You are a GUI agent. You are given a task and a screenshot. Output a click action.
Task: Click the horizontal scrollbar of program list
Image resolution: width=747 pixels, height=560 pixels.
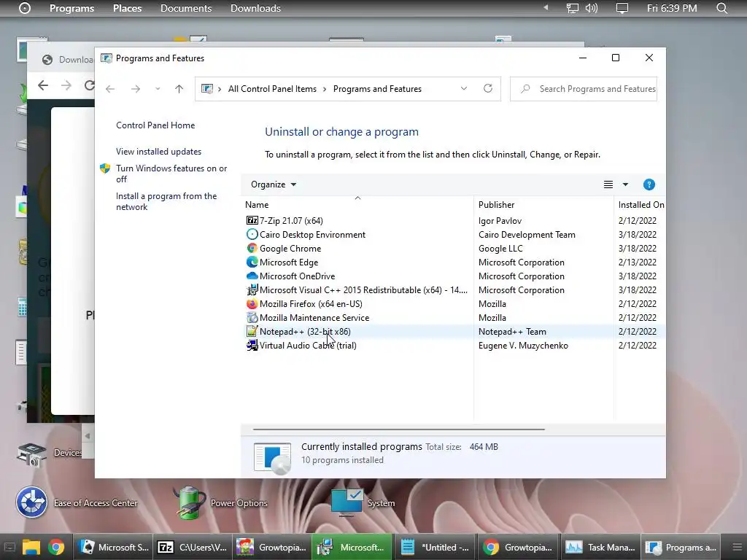click(399, 429)
